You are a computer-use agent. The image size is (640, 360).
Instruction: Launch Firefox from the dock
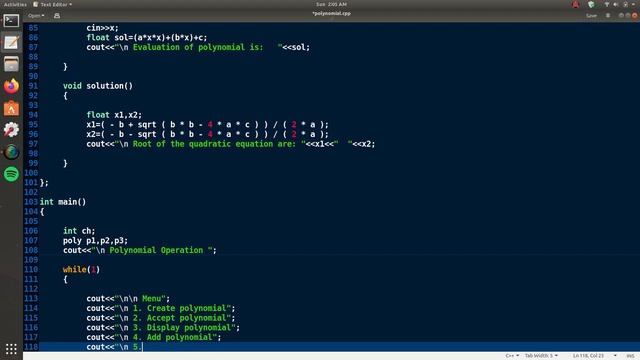tap(11, 86)
